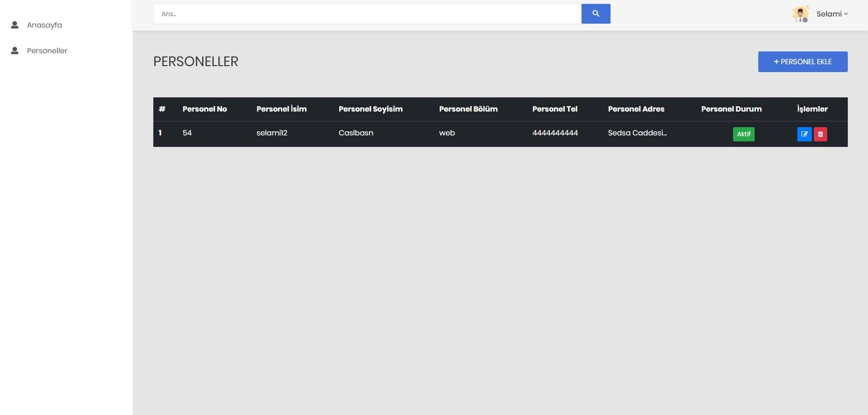Click the blue edit icon for personel 54

[804, 134]
